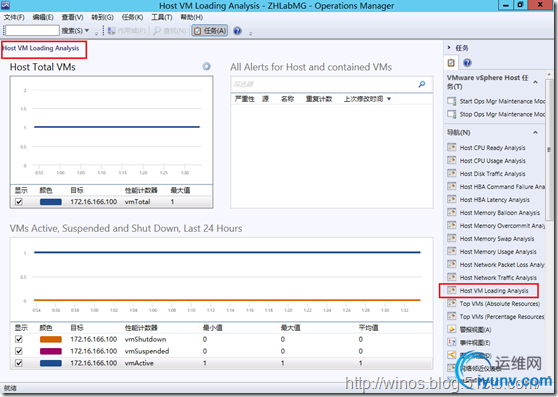This screenshot has width=558, height=397.
Task: Uncheck the vmShutdown series checkbox
Action: (19, 339)
